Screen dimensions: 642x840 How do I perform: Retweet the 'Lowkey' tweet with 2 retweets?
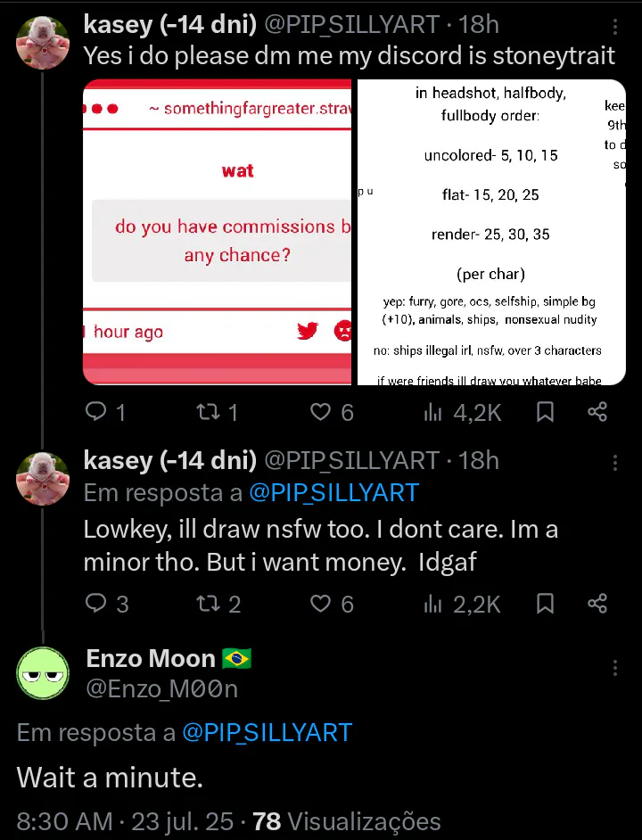[218, 604]
